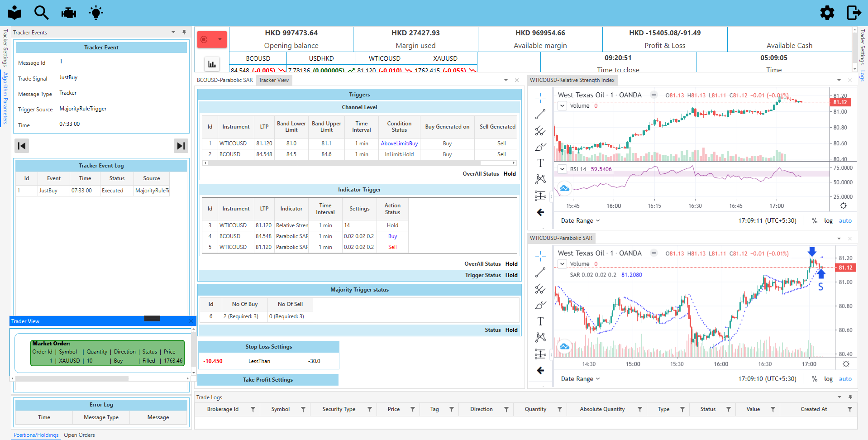Select crosshair cursor tool in RSI chart
Viewport: 868px width, 440px height.
[x=540, y=98]
